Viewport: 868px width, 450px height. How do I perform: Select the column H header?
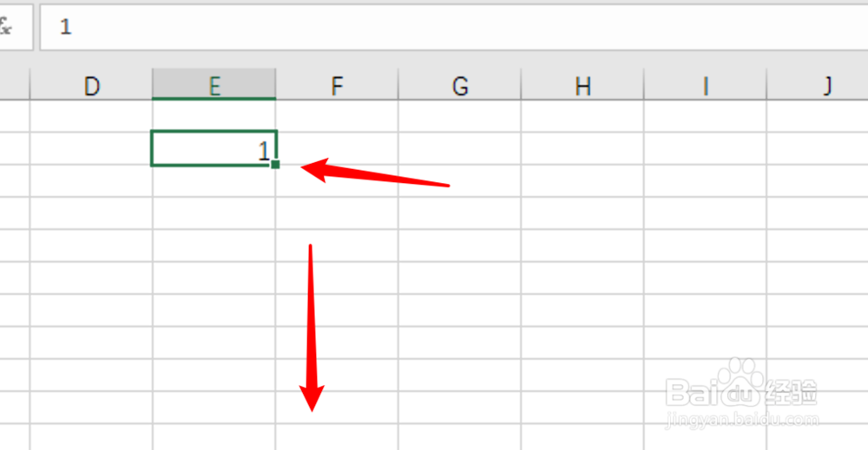(x=582, y=85)
